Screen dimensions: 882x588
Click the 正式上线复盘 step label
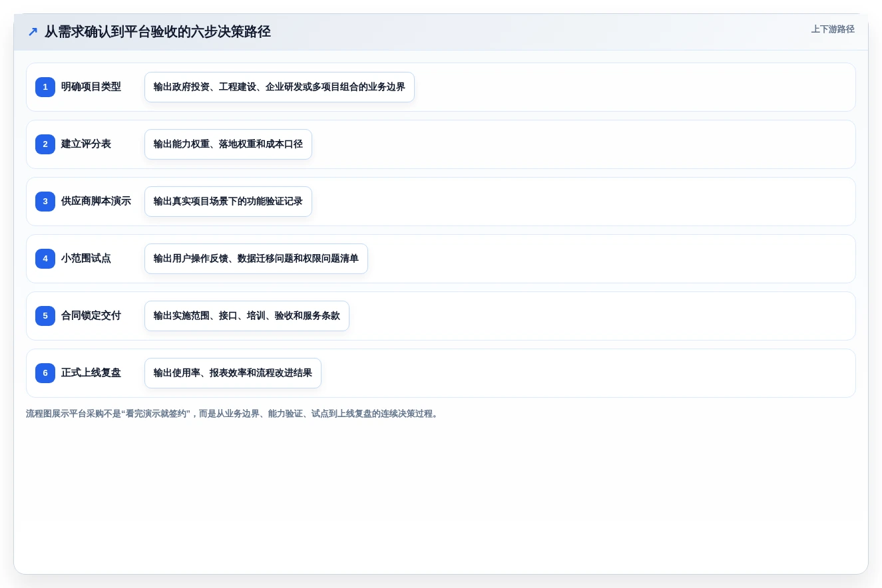(x=91, y=373)
